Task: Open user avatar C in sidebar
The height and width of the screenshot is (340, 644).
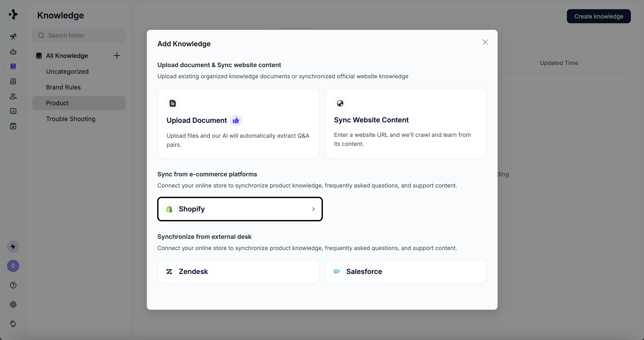Action: (x=13, y=266)
